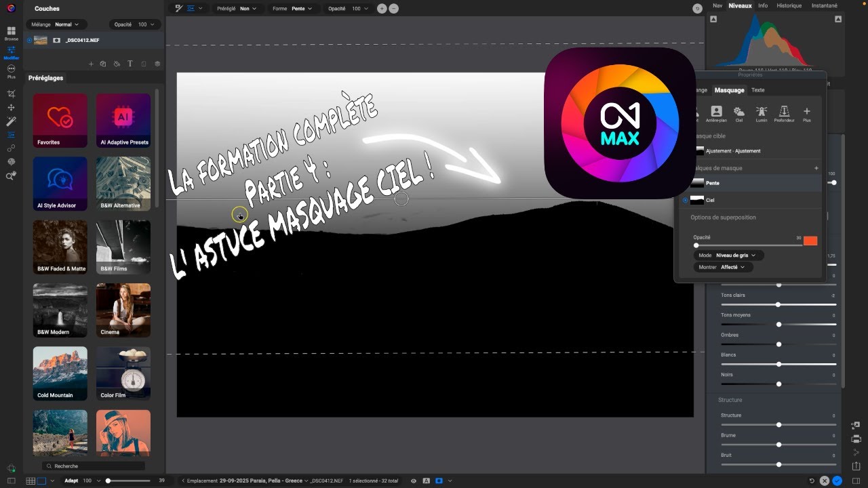Switch to the Modifier module
The image size is (868, 488).
pyautogui.click(x=11, y=52)
